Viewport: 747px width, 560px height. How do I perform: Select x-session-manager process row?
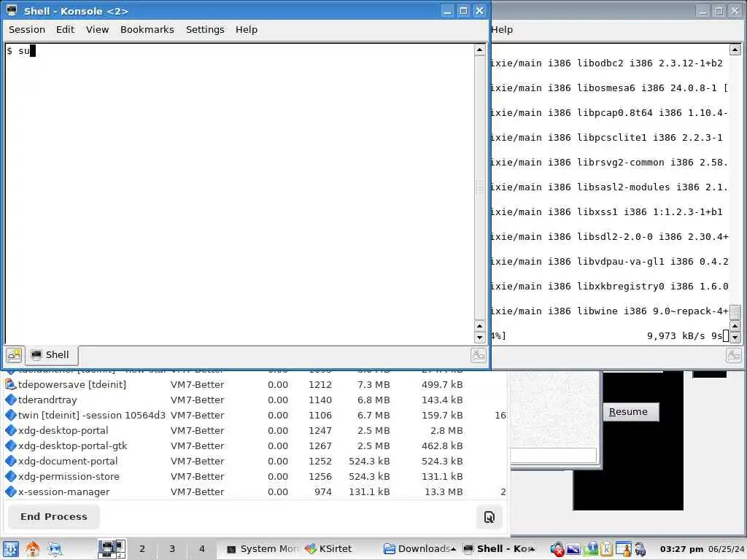coord(255,492)
